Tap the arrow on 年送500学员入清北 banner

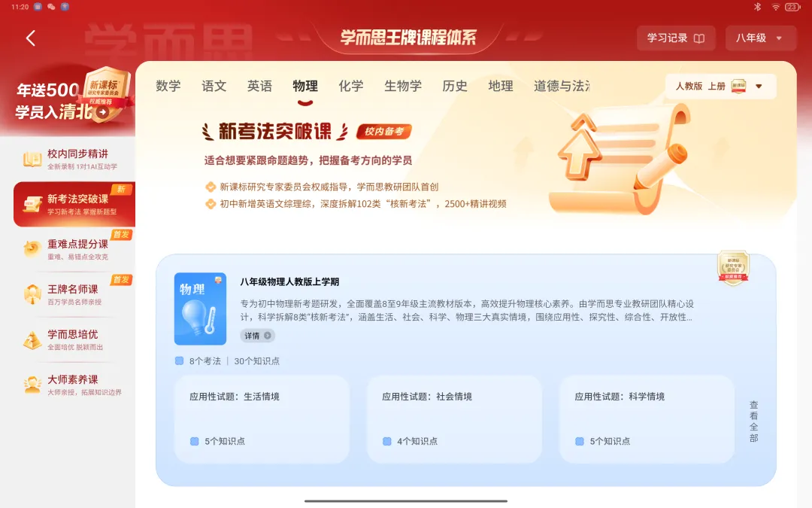click(x=103, y=112)
